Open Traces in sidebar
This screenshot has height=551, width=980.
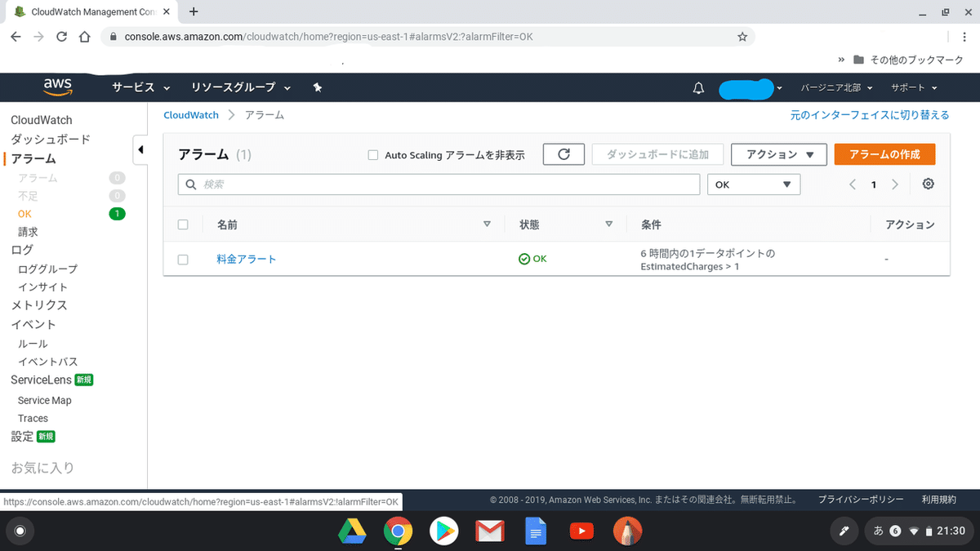(x=33, y=418)
